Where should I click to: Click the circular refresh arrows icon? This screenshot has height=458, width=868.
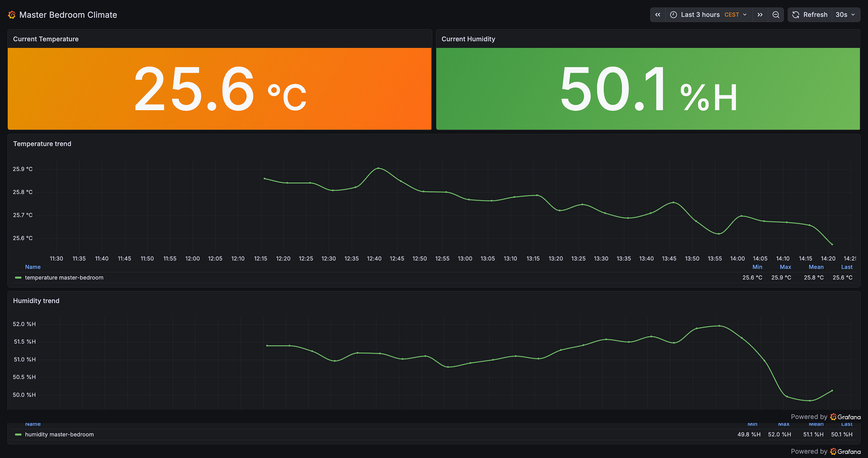[x=796, y=15]
